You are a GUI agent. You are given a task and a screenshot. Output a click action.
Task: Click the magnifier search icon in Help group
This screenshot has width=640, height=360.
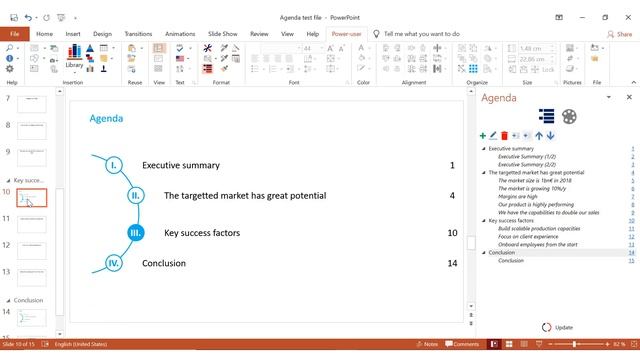pyautogui.click(x=10, y=48)
